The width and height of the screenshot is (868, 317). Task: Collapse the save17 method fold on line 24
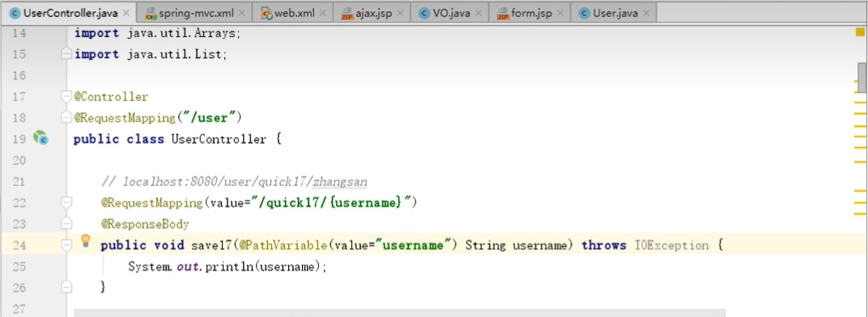(x=66, y=244)
